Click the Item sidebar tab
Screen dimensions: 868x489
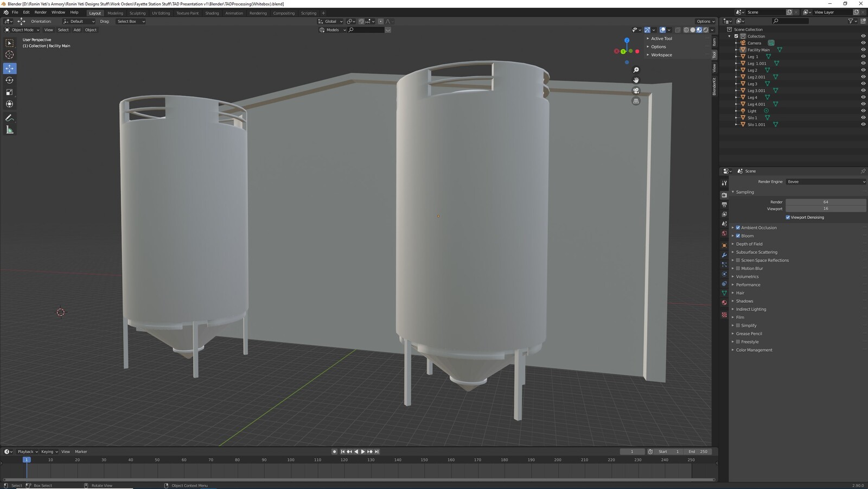pos(714,42)
